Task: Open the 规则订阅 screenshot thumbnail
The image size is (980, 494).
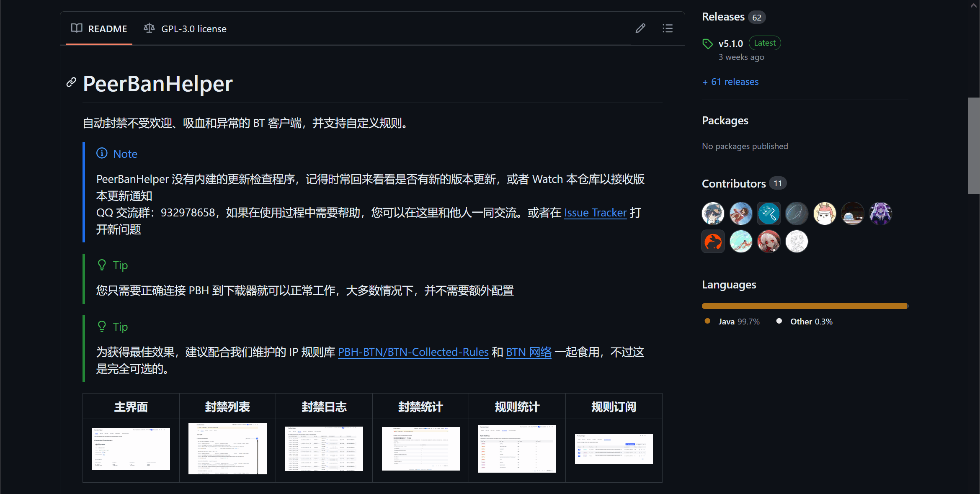Action: (614, 449)
